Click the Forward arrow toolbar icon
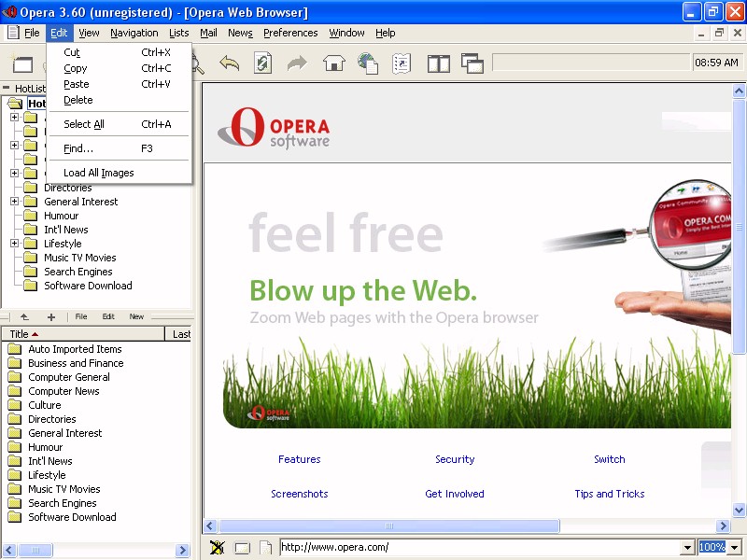747x560 pixels. tap(297, 63)
